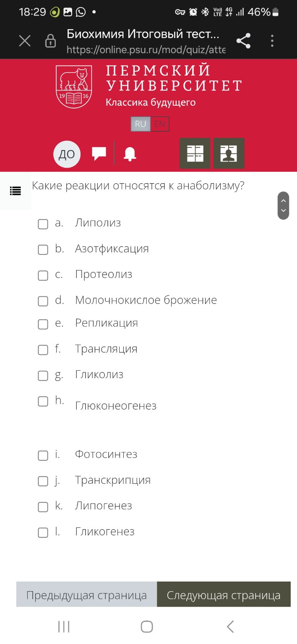This screenshot has height=644, width=297.
Task: Open the browser three-dot overflow menu
Action: (x=272, y=40)
